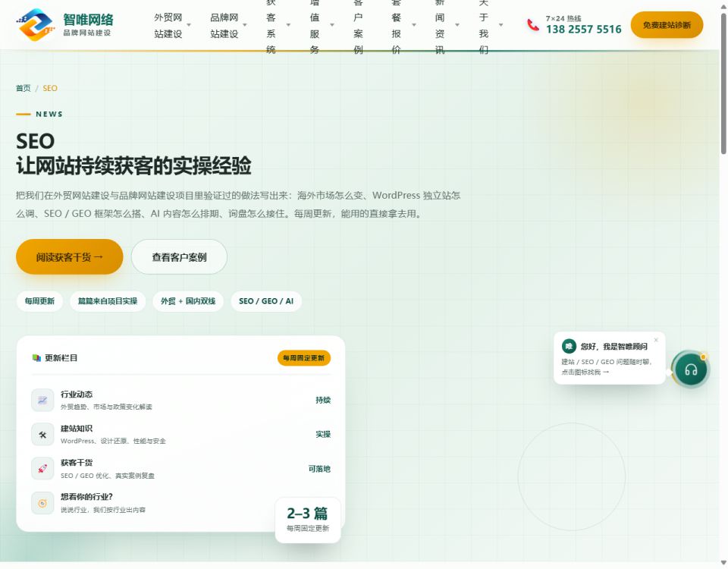Click the 2–3 篇 stat card
The width and height of the screenshot is (728, 569).
coord(308,520)
